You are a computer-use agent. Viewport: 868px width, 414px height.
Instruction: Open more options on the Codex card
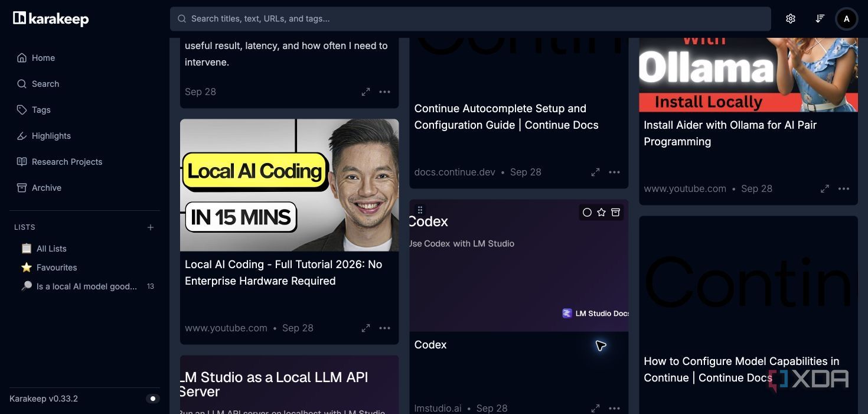tap(615, 409)
